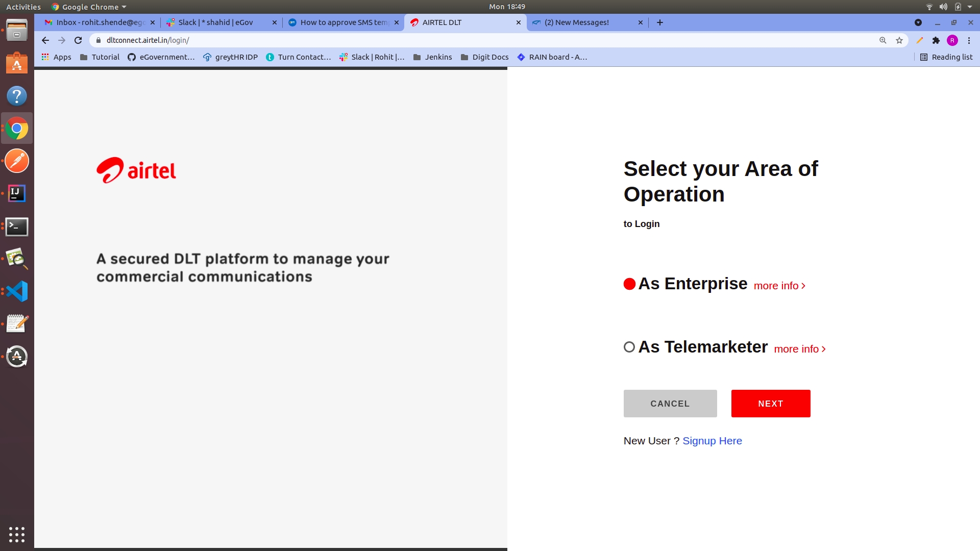Open the Google Chrome app menu dropdown
This screenshot has height=551, width=980.
pyautogui.click(x=89, y=7)
